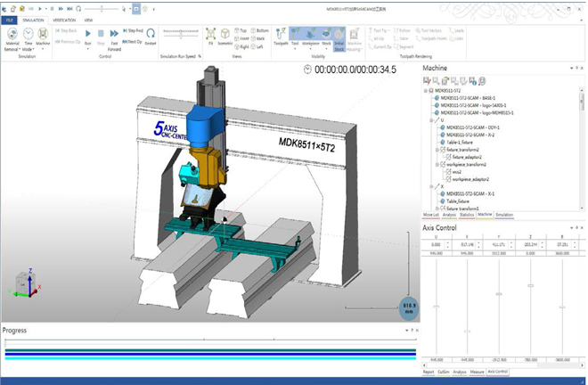Switch to the Statistics panel tab
Viewport: 588px width, 385px height.
click(465, 215)
